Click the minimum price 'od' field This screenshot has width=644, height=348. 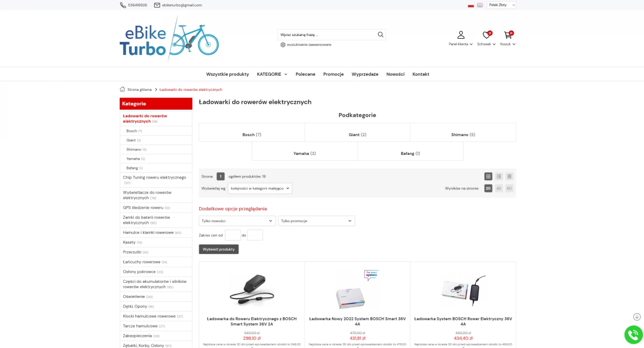[233, 235]
